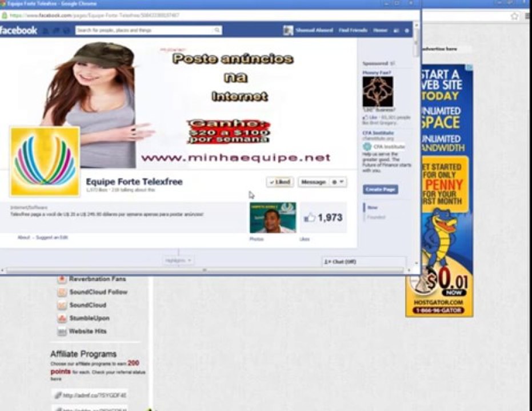Viewport: 532px width, 411px height.
Task: Open the Website Hits link
Action: (x=87, y=332)
